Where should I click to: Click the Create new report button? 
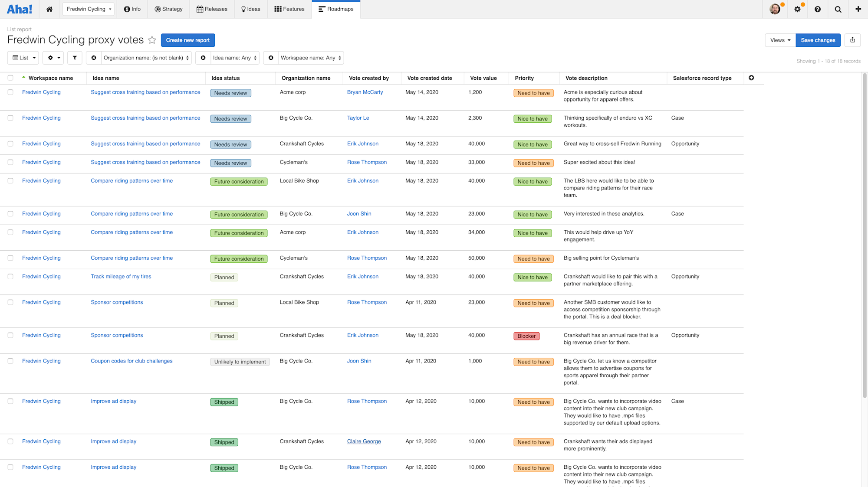point(188,40)
